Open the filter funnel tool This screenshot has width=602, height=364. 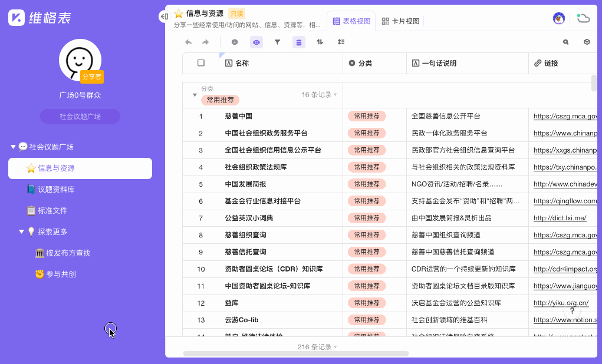(x=277, y=42)
